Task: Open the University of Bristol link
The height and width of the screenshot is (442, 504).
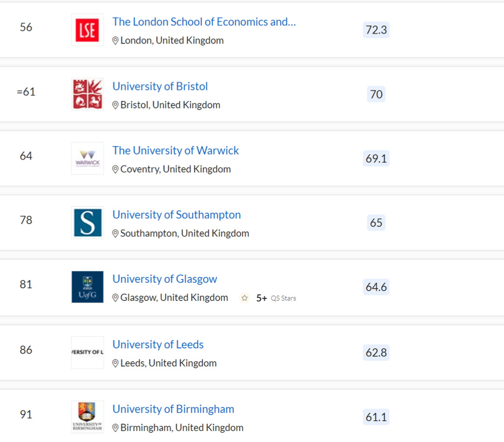Action: pyautogui.click(x=160, y=86)
